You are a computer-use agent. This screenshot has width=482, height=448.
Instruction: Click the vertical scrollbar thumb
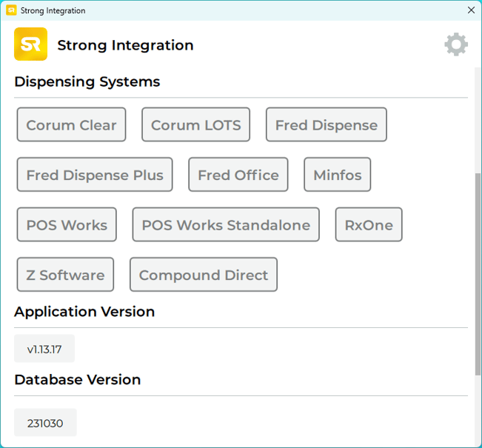point(478,274)
